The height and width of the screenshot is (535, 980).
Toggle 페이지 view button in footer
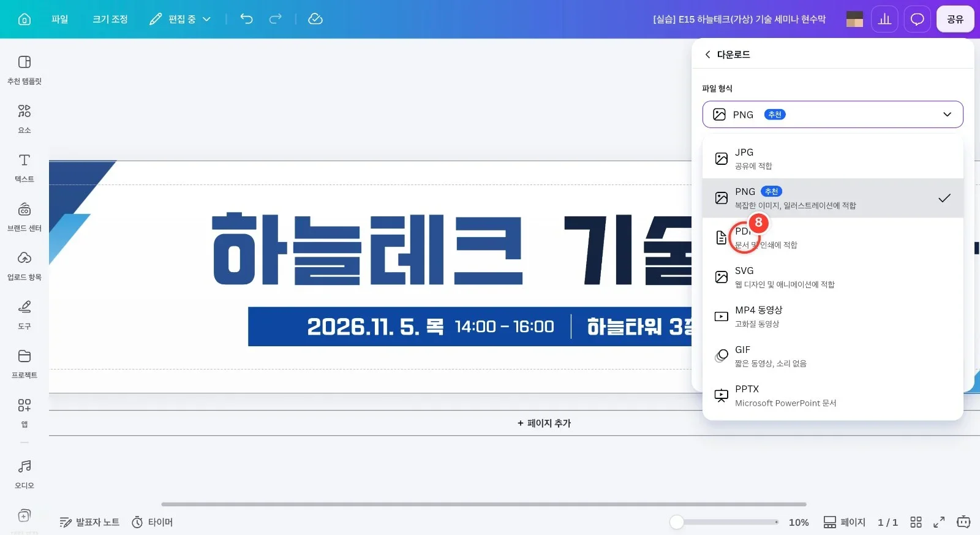pos(844,522)
